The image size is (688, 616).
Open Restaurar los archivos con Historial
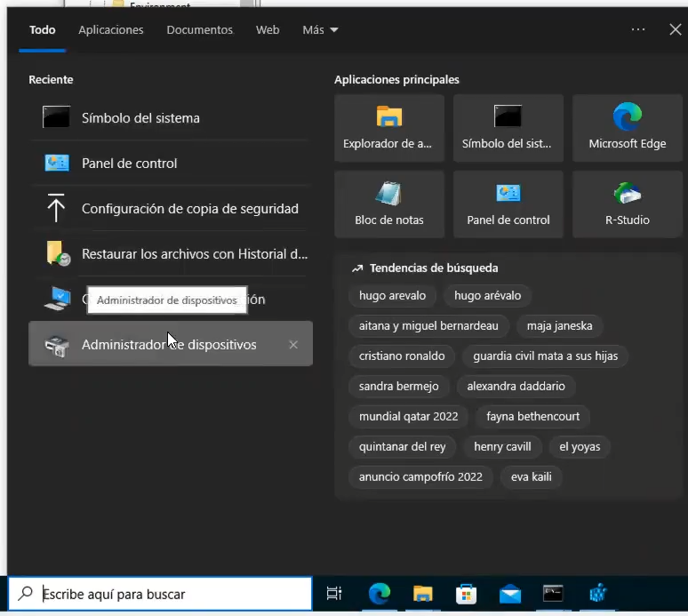pos(171,253)
